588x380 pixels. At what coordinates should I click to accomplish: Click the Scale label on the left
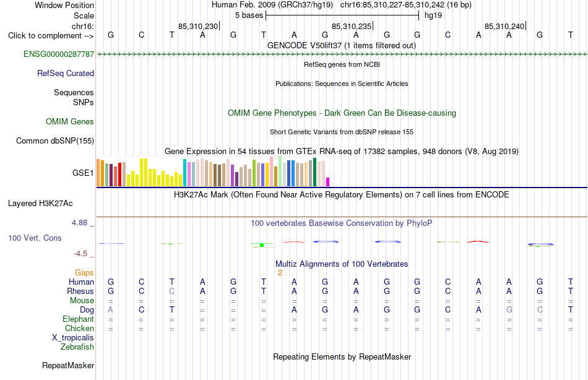(84, 15)
